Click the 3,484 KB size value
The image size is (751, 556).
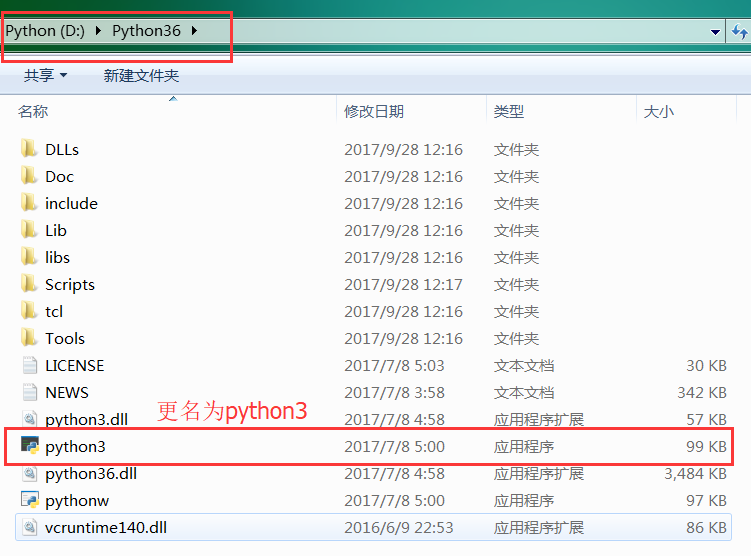tap(695, 474)
